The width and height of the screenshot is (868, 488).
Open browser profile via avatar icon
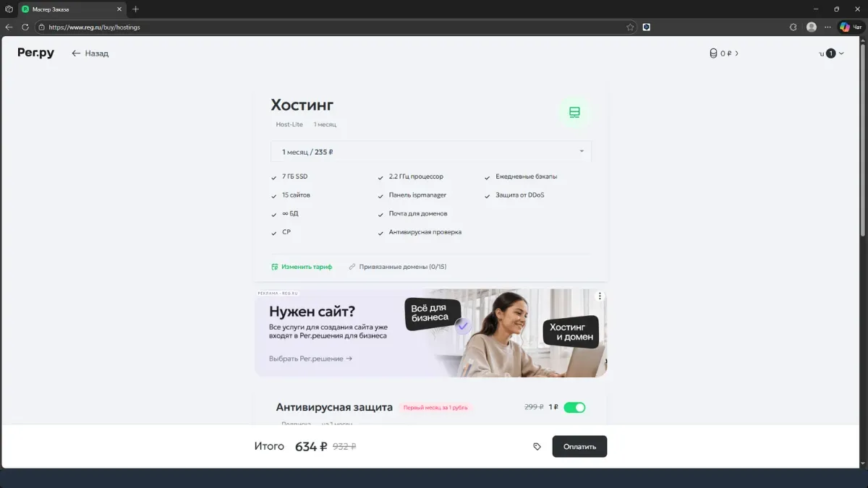(812, 27)
